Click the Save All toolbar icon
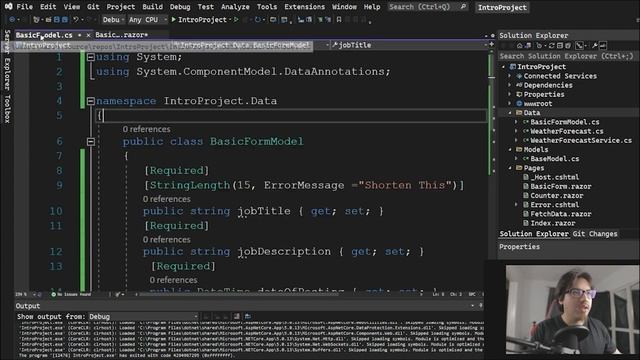 (x=64, y=20)
